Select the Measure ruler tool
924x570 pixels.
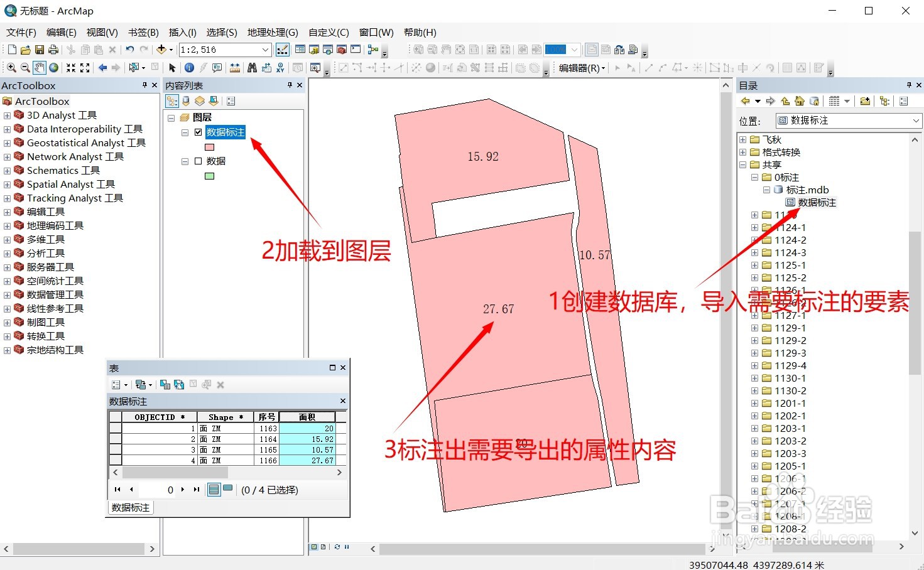point(235,68)
